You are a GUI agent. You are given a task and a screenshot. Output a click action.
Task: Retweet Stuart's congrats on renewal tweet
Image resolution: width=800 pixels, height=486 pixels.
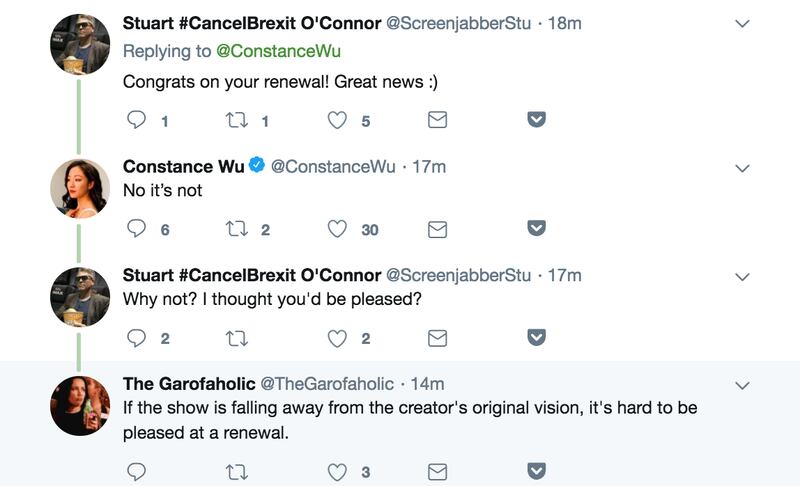(x=237, y=120)
